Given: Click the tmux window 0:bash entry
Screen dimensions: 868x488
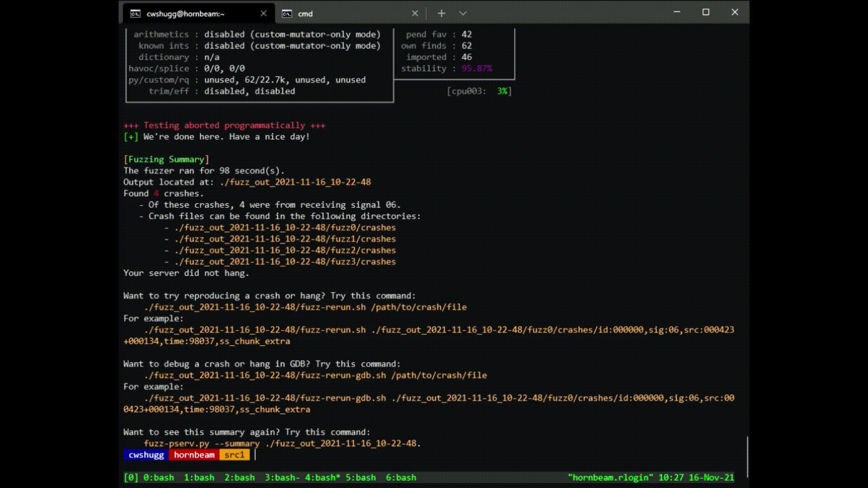Looking at the screenshot, I should (x=158, y=478).
